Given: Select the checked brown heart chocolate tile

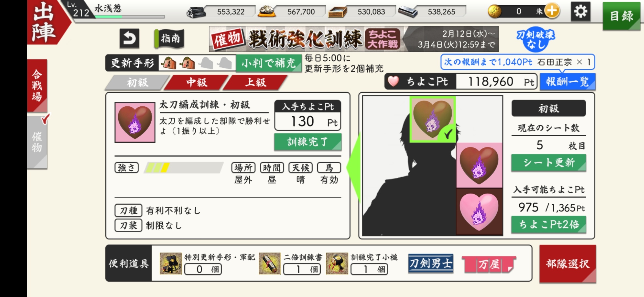Looking at the screenshot, I should tap(433, 119).
